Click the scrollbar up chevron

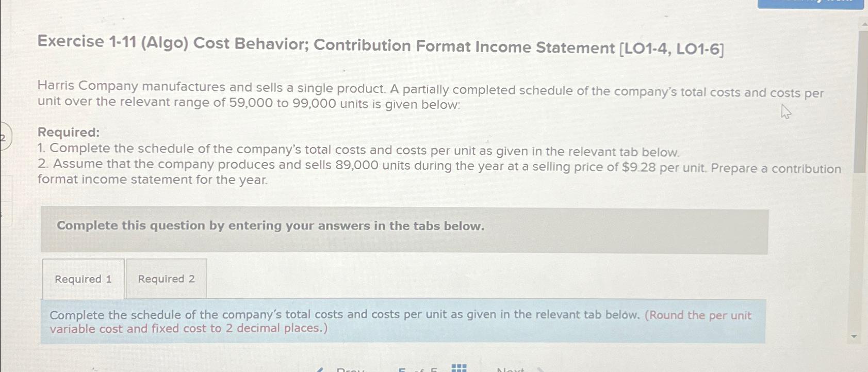click(864, 23)
